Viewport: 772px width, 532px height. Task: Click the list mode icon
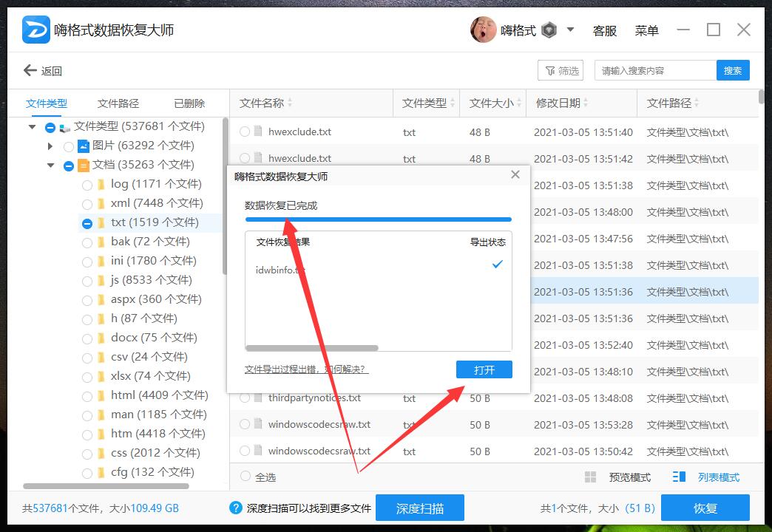679,477
